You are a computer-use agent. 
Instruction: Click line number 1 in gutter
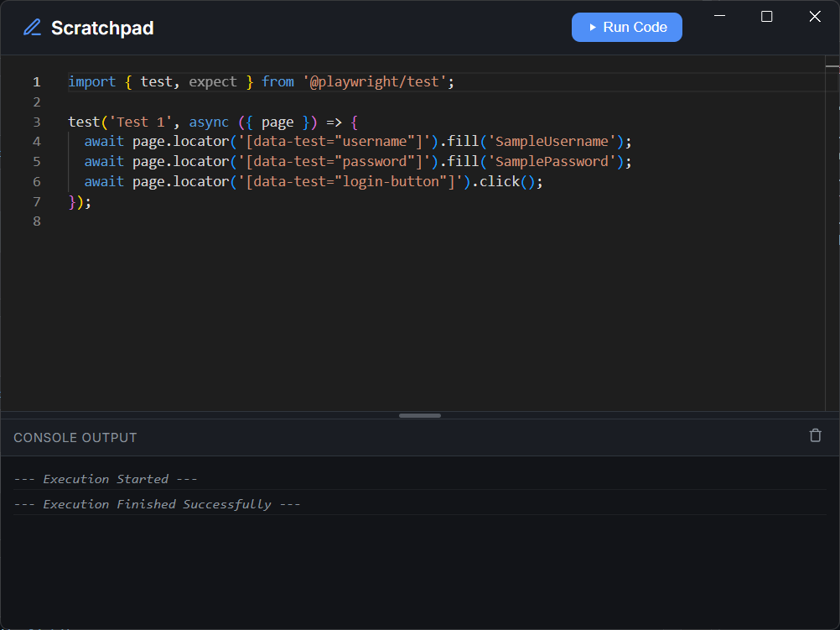[x=36, y=82]
